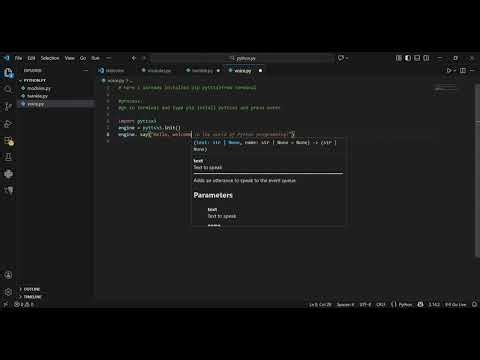Change the CRLF end-of-line sequence
The height and width of the screenshot is (360, 480).
[x=381, y=304]
